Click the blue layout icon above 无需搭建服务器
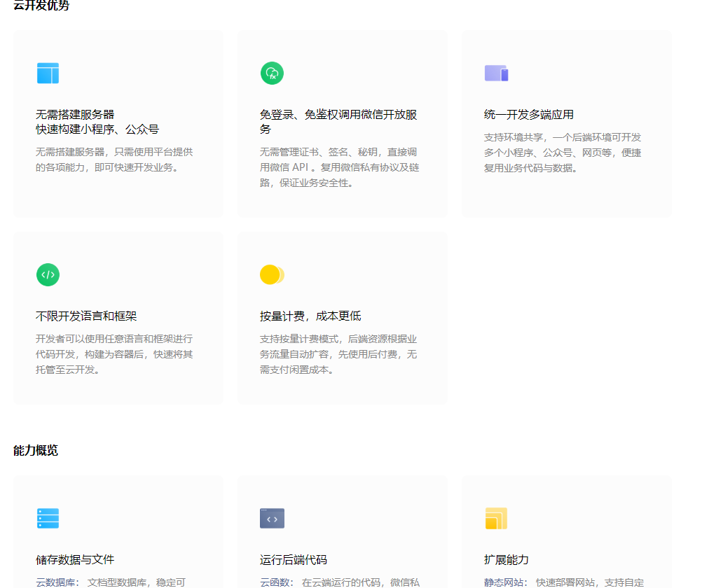 pos(48,73)
